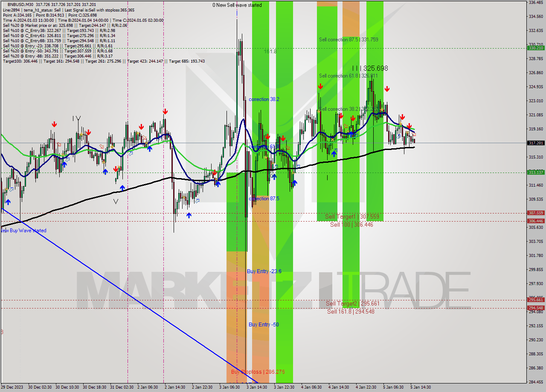Image resolution: width=546 pixels, height=392 pixels.
Task: Click the 284.455 value on price axis
Action: (535, 382)
